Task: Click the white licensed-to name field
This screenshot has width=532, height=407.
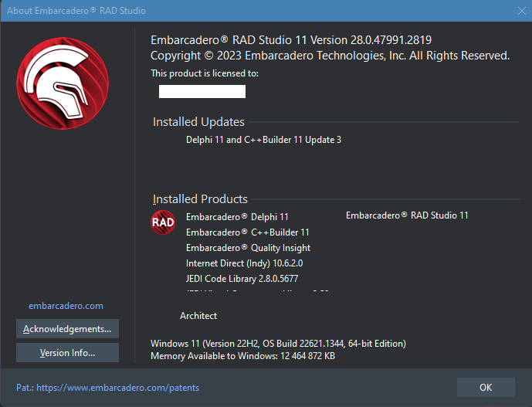Action: point(202,92)
